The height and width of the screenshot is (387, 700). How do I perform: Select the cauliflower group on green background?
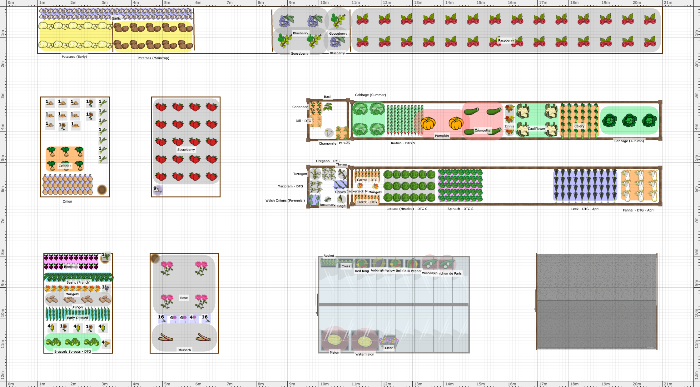click(x=537, y=120)
